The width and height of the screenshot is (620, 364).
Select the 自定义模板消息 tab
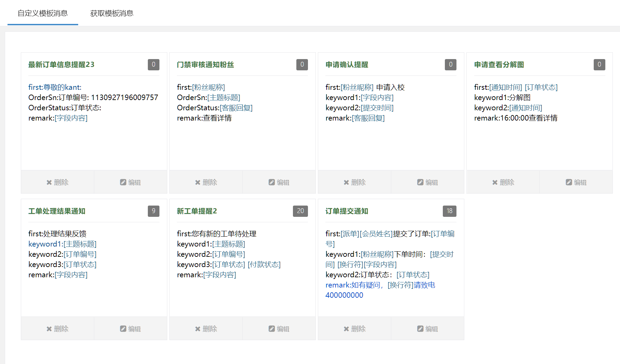(x=43, y=13)
